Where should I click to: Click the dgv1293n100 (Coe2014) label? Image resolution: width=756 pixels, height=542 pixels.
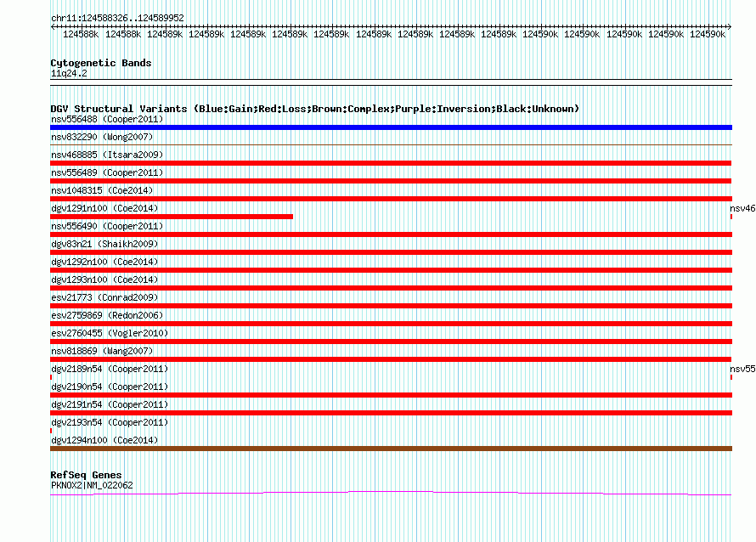[x=104, y=279]
